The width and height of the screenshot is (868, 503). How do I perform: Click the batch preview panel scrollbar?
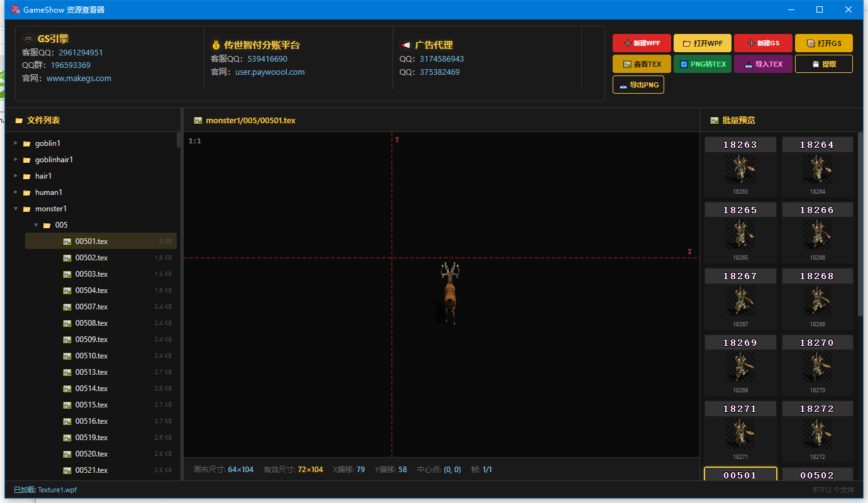point(860,224)
